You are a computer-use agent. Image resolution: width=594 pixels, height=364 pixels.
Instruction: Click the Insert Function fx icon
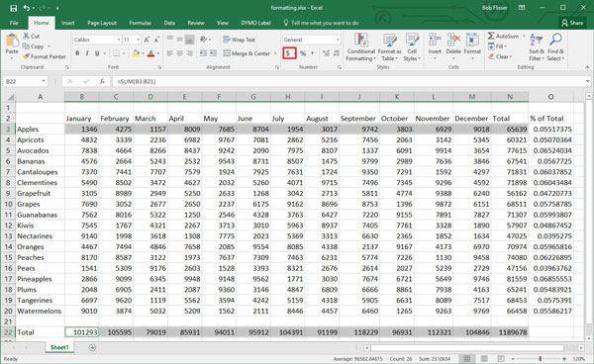(x=102, y=81)
